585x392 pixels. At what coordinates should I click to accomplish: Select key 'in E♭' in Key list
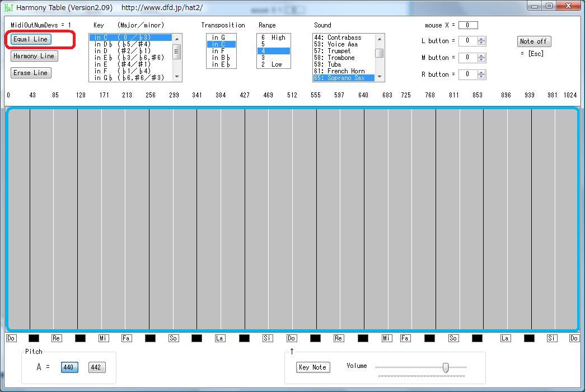pos(130,58)
